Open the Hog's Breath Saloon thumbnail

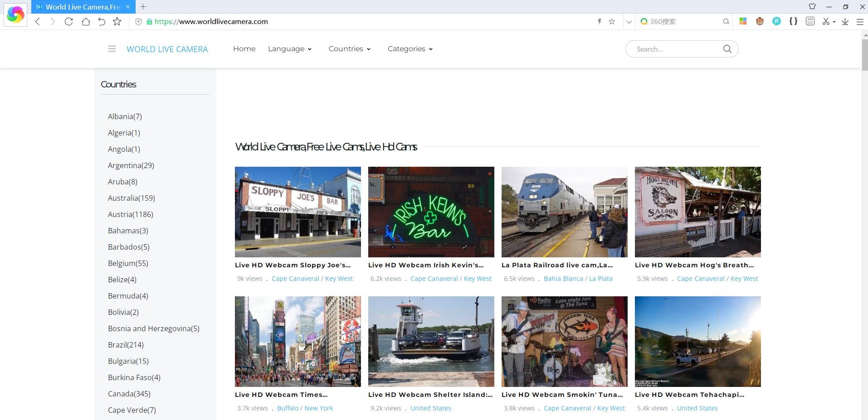coord(698,212)
